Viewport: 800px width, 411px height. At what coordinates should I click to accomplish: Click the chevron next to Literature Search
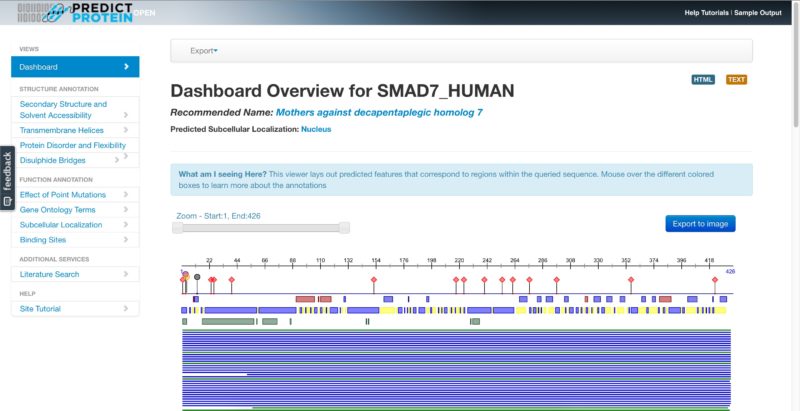(x=126, y=274)
